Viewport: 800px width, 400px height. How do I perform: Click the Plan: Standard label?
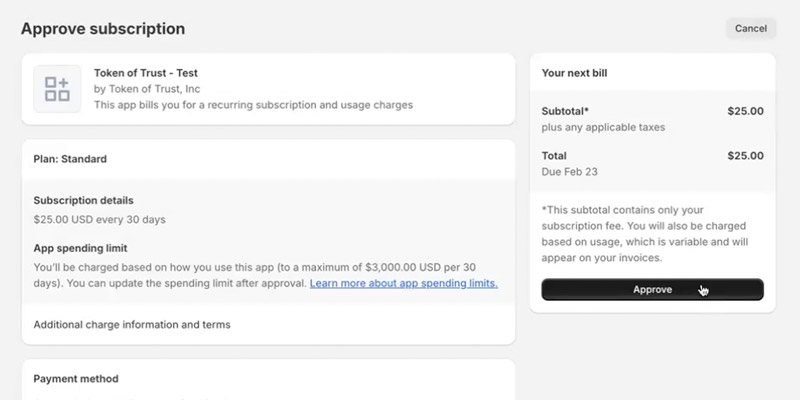click(70, 159)
